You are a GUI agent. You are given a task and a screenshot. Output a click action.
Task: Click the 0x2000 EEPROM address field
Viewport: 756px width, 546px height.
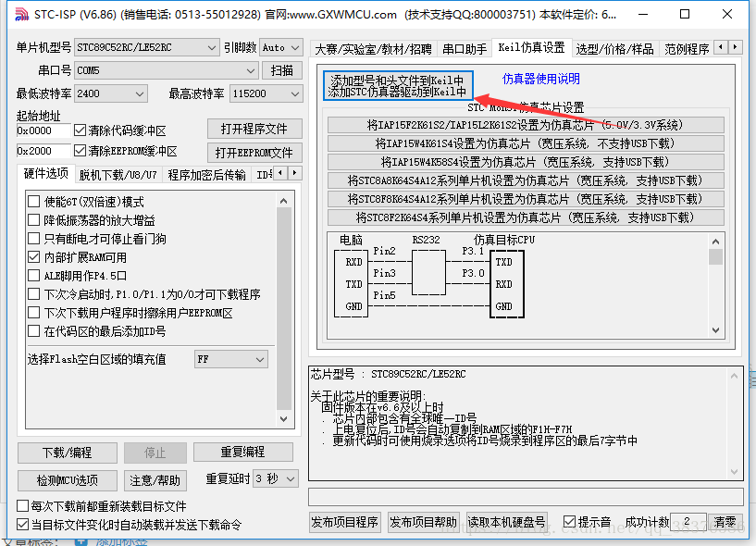tap(43, 151)
